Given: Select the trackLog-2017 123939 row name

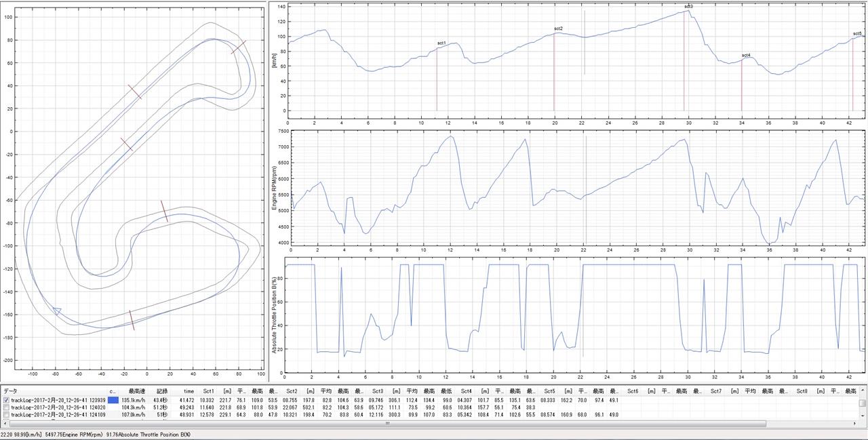Looking at the screenshot, I should click(58, 400).
